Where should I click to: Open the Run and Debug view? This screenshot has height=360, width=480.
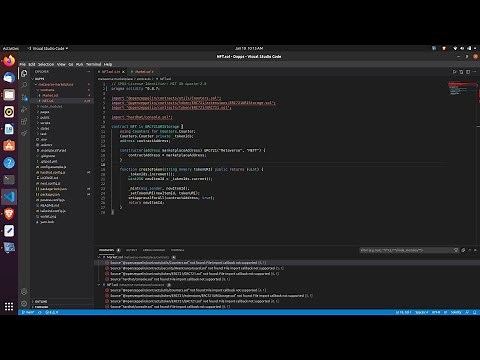coord(24,109)
